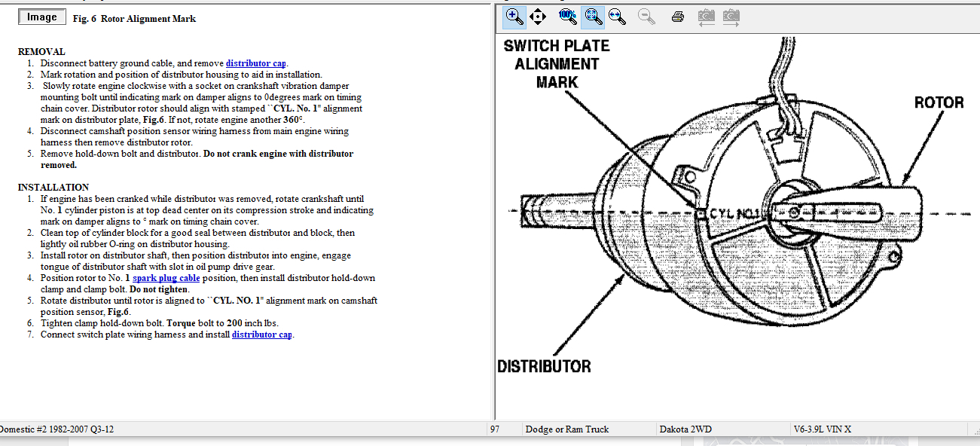Viewport: 980px width, 446px height.
Task: Open distributor cap link in Installation step 7
Action: pos(262,334)
